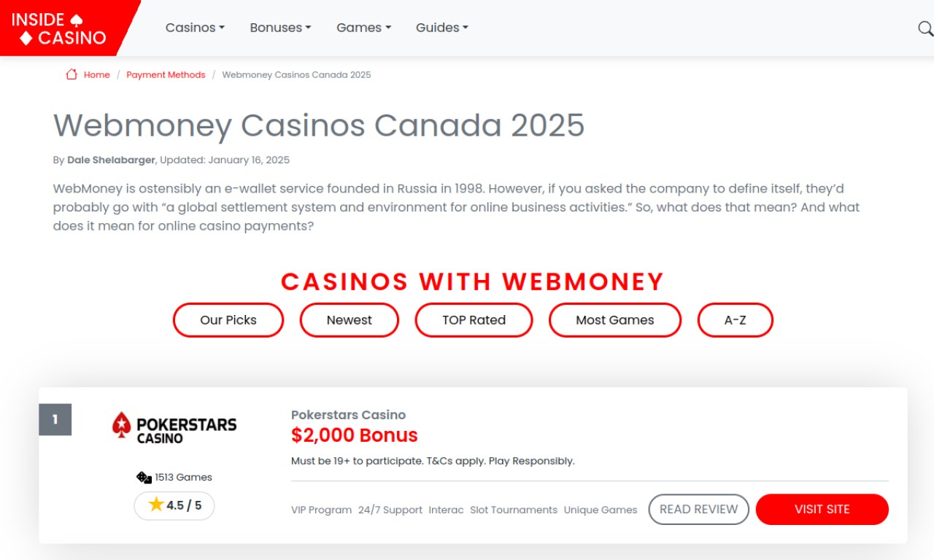Image resolution: width=934 pixels, height=560 pixels.
Task: Click the star rating 4.5 / 5 badge
Action: tap(174, 505)
